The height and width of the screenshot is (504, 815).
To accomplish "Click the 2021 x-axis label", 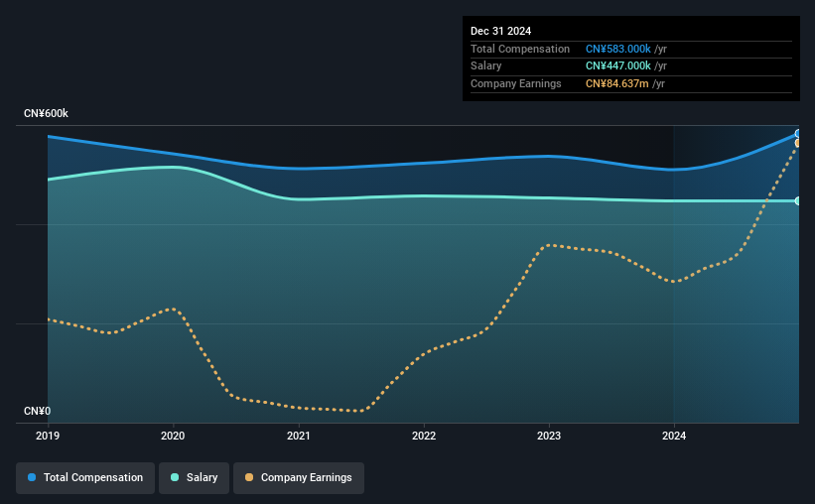I will click(x=299, y=436).
